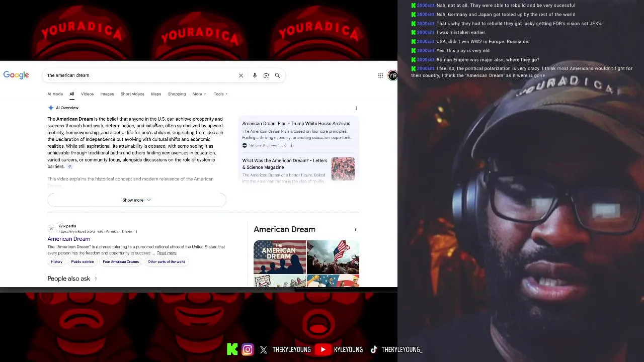Open American Dream Wikipedia result link

[69, 239]
